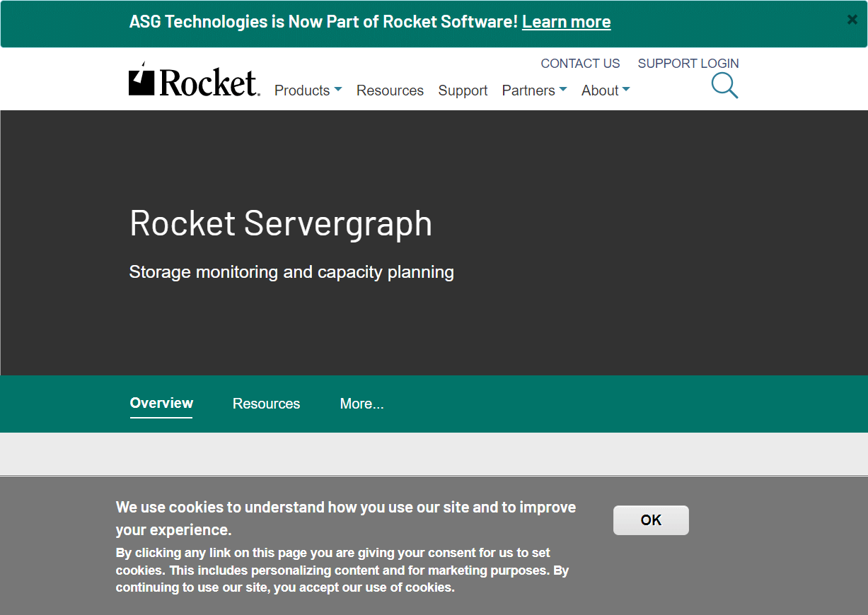Click the Rocket Servergraph heading
Image resolution: width=868 pixels, height=615 pixels.
(281, 223)
